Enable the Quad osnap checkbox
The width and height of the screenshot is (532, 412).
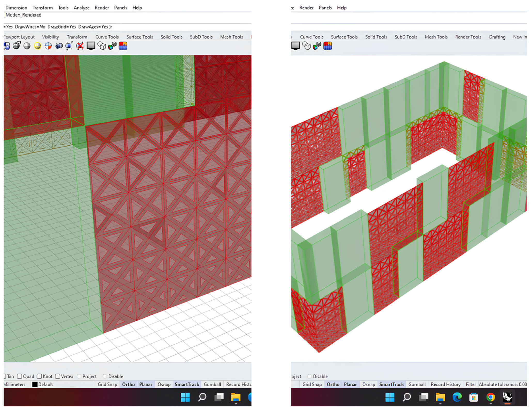tap(20, 376)
